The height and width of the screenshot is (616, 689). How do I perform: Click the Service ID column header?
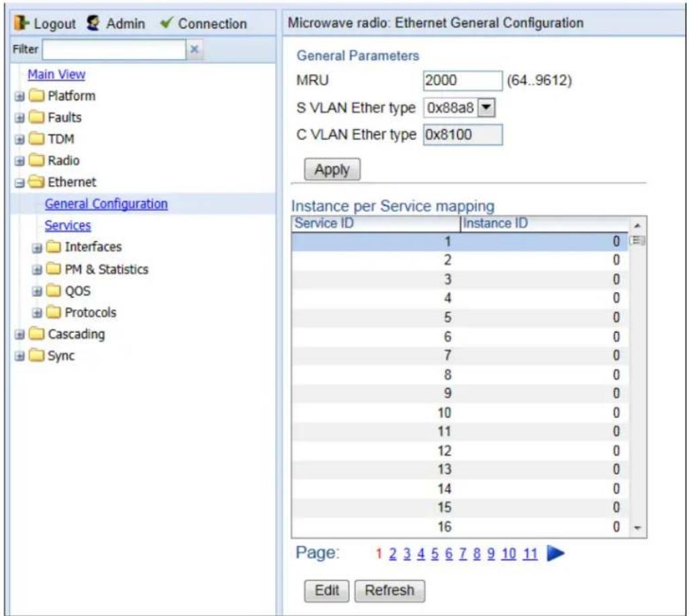point(375,224)
